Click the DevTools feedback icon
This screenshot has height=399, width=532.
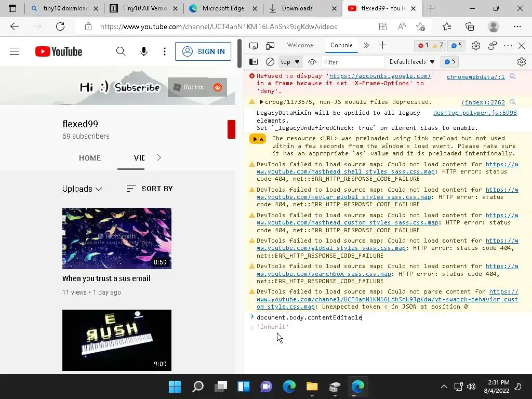tap(493, 46)
